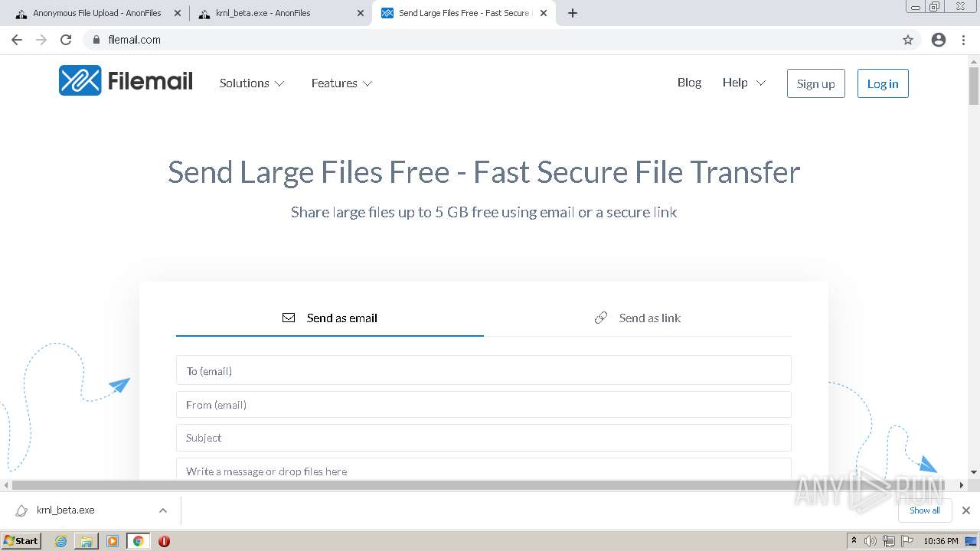
Task: Focus the To (email) field
Action: (484, 370)
